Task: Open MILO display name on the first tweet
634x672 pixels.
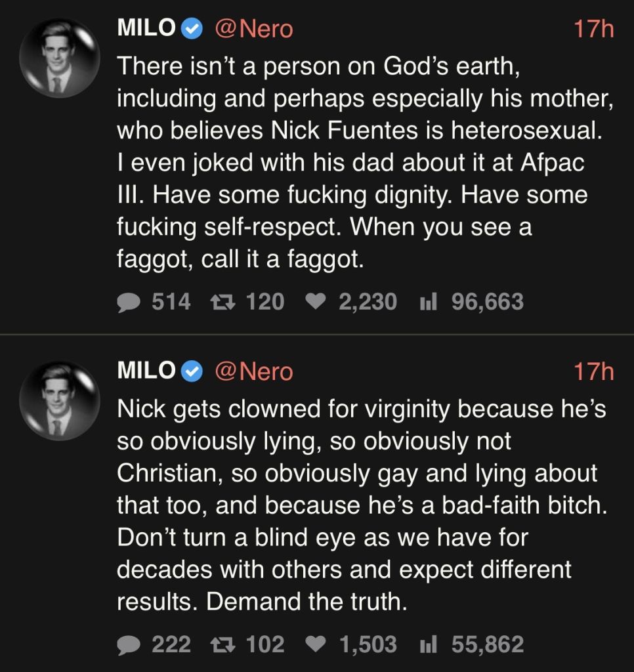Action: click(146, 30)
